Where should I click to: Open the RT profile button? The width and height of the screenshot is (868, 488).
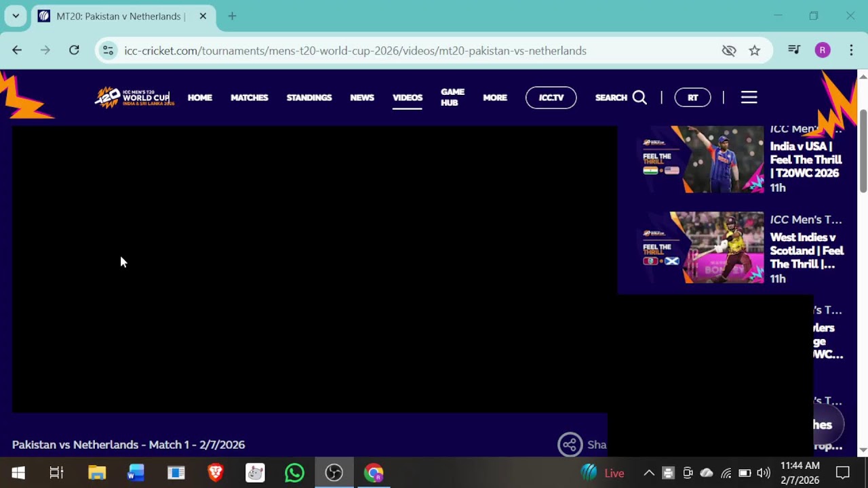pos(692,98)
